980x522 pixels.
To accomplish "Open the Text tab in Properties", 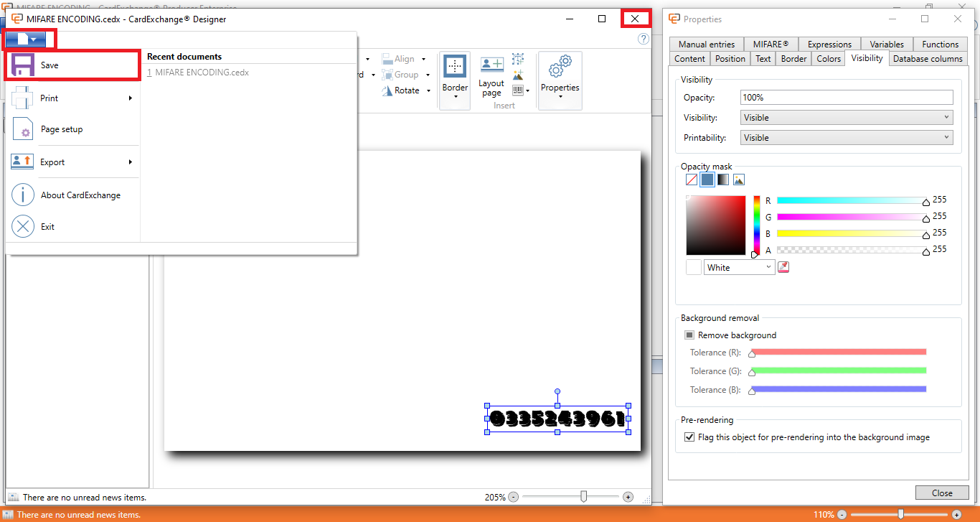I will click(x=763, y=59).
